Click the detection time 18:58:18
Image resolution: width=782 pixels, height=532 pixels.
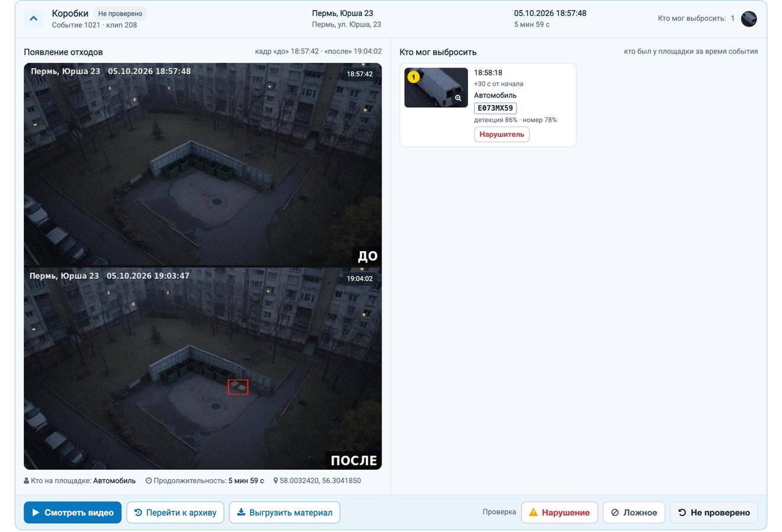click(488, 73)
